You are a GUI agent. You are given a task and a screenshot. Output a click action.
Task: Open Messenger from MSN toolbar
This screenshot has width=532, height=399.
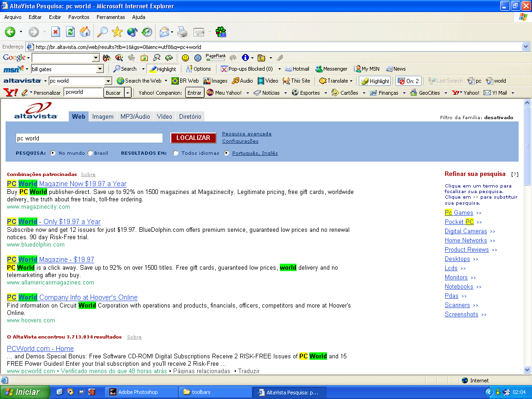coord(332,69)
